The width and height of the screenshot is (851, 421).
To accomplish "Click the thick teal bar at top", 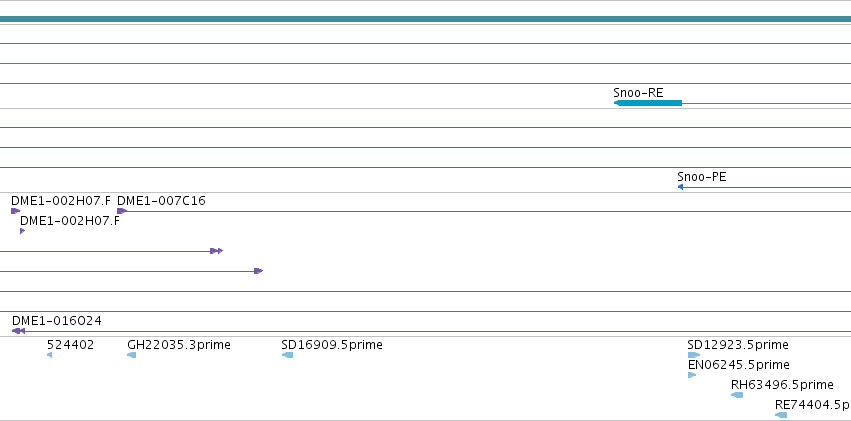I will click(x=426, y=19).
